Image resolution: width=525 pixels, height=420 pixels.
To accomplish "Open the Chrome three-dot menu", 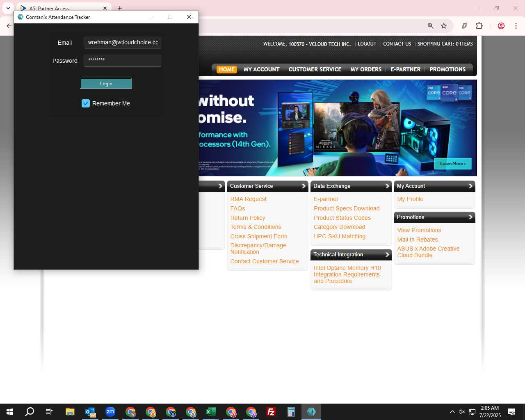I will pos(516,26).
